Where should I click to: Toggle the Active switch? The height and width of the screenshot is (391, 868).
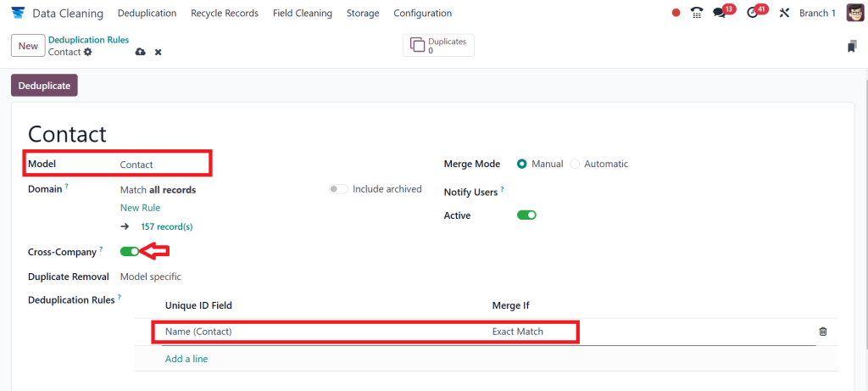tap(526, 215)
